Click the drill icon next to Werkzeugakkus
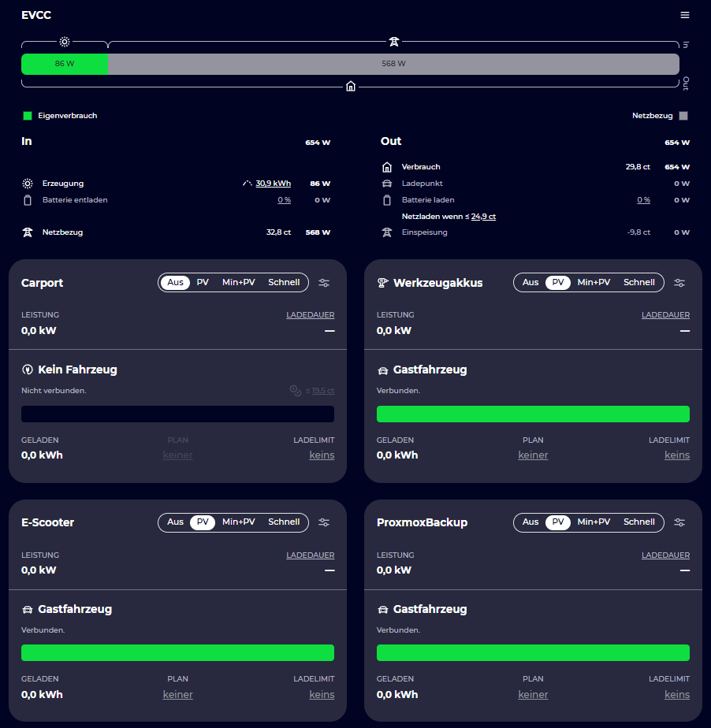711x728 pixels. 382,283
